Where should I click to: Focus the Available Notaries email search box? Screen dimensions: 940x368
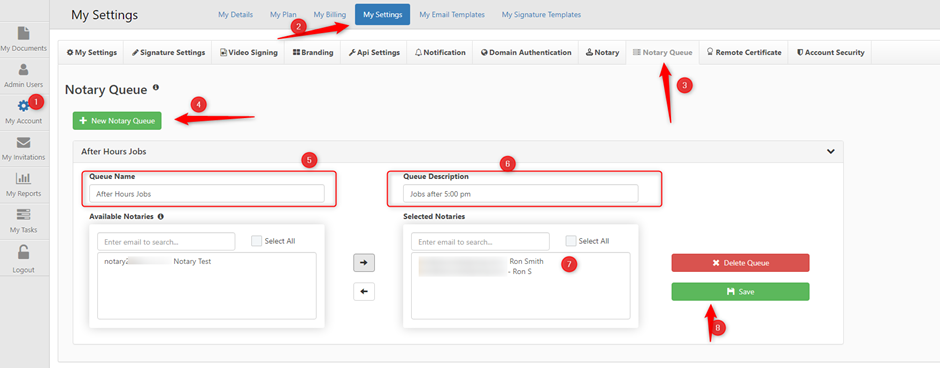tap(166, 242)
